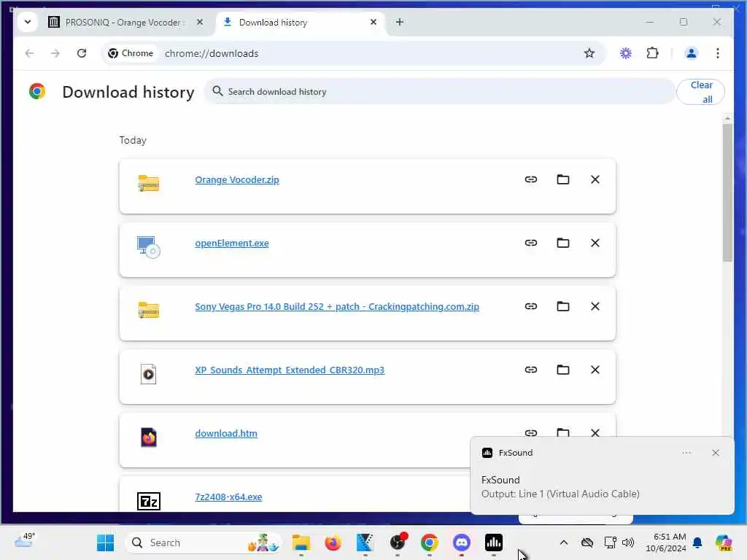This screenshot has width=747, height=560.
Task: Open Chrome three-dot menu
Action: 718,53
